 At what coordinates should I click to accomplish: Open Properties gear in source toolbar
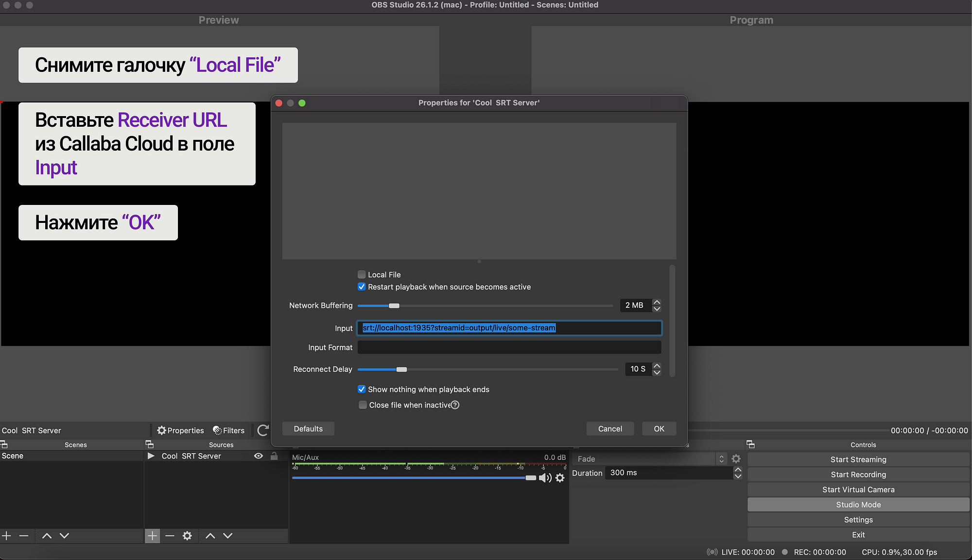[x=180, y=430]
